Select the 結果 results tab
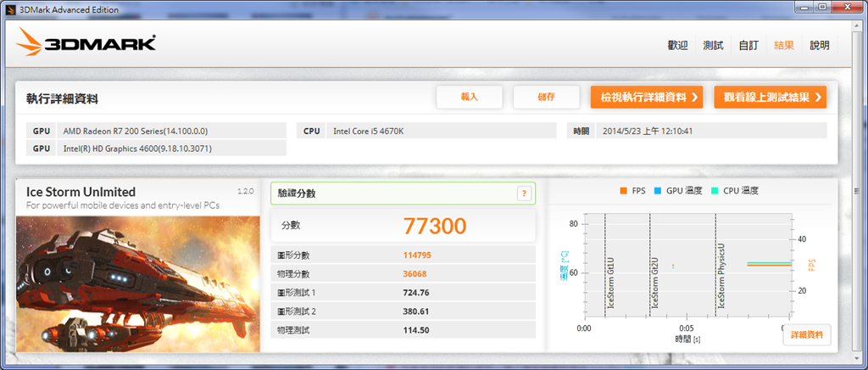The height and width of the screenshot is (370, 868). click(x=784, y=46)
